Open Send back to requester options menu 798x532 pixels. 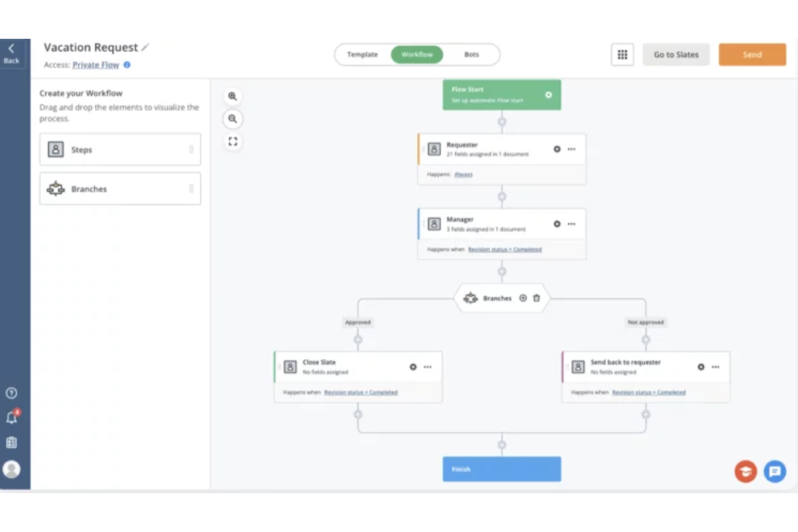pyautogui.click(x=716, y=367)
